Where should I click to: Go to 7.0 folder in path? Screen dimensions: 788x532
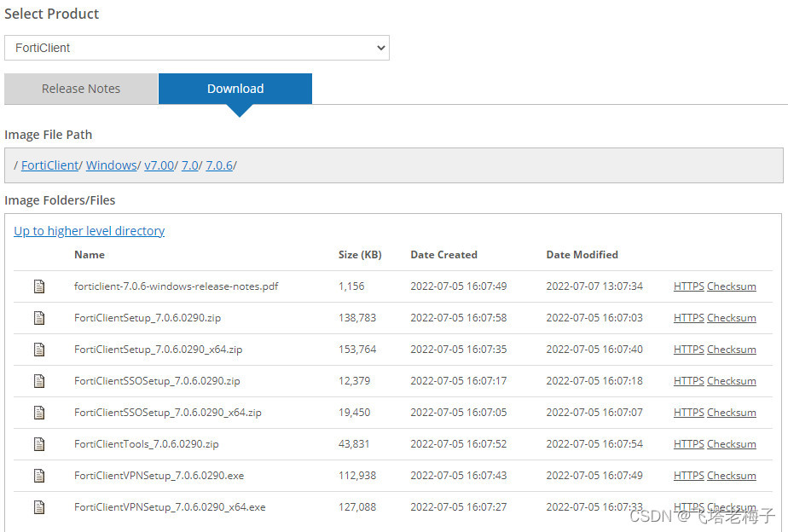click(x=190, y=165)
